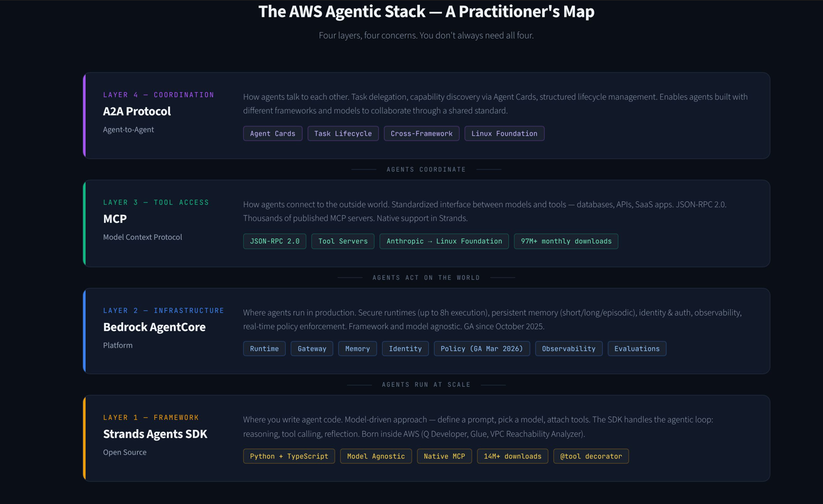
Task: Click the 'LAYER 4 — COORDINATION' label
Action: coord(159,95)
